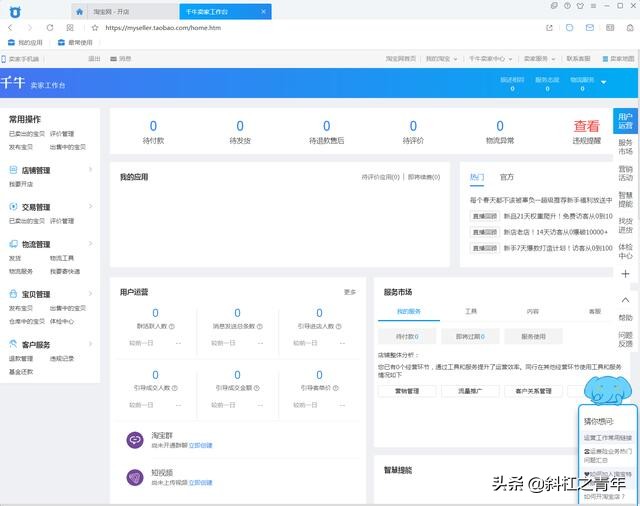The height and width of the screenshot is (506, 640).
Task: Click the 客户服务 headset icon
Action: [x=13, y=344]
